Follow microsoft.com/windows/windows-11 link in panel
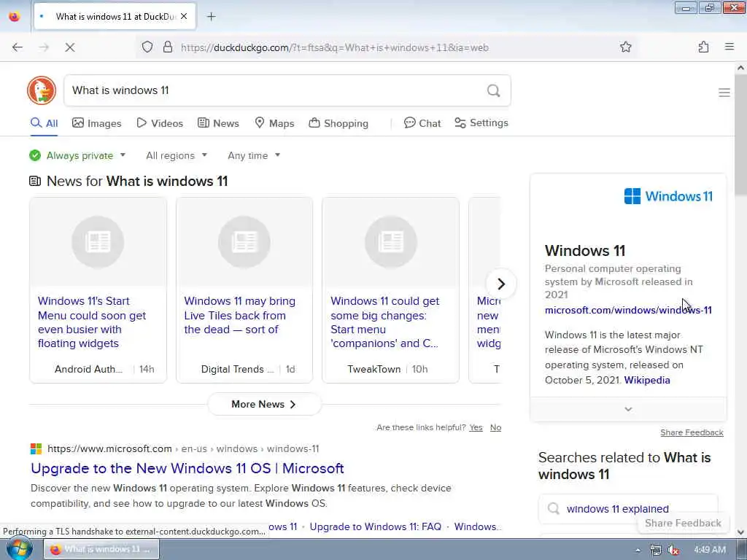747x560 pixels. coord(628,310)
